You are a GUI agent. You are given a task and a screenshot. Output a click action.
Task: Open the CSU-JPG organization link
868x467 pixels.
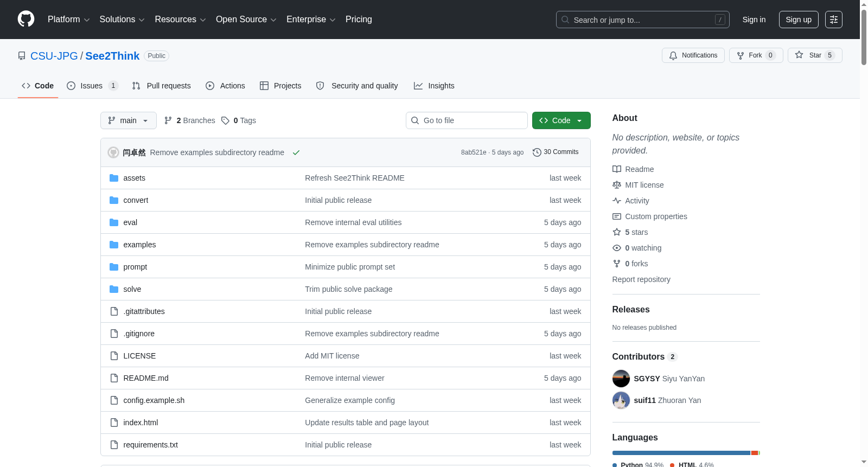tap(54, 56)
